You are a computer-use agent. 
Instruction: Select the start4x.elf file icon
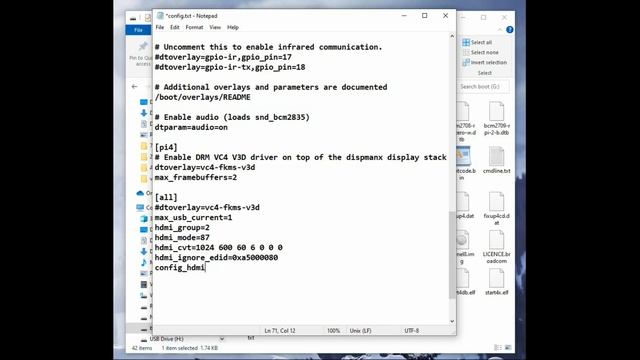click(x=496, y=282)
